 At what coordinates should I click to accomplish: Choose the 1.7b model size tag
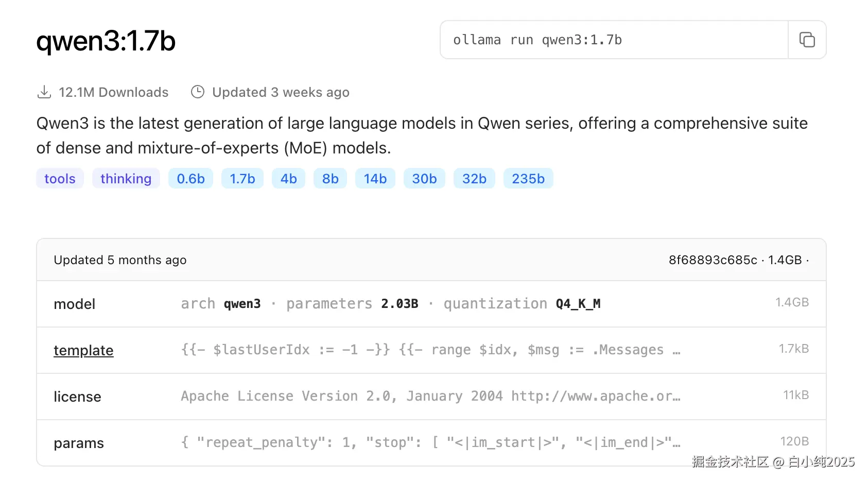click(x=242, y=179)
